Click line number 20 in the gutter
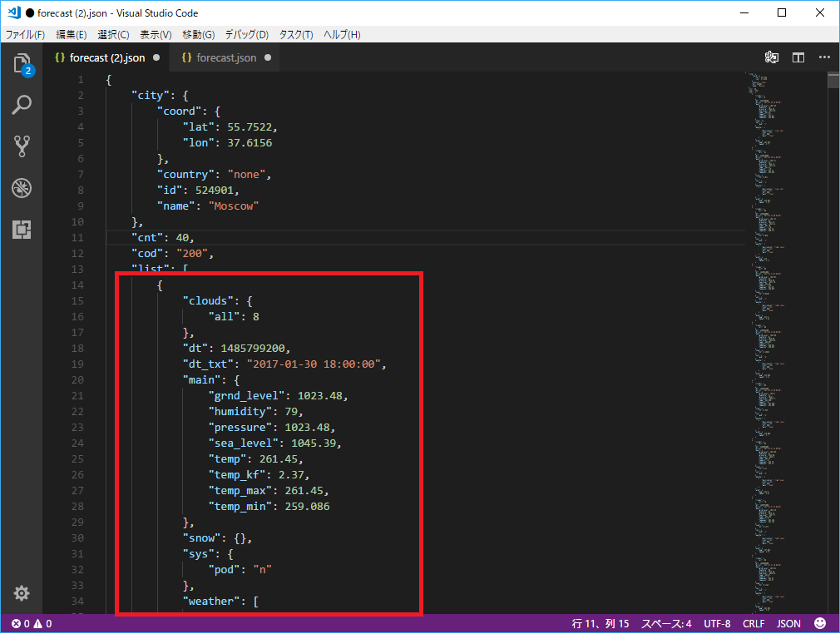The width and height of the screenshot is (840, 634). (x=77, y=380)
